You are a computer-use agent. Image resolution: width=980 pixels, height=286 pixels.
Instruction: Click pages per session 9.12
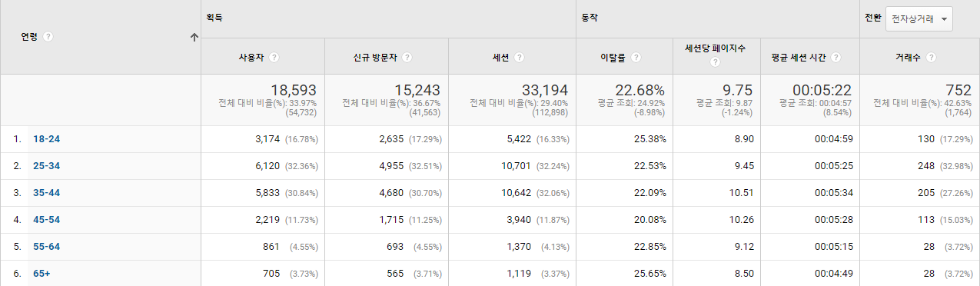click(x=744, y=247)
